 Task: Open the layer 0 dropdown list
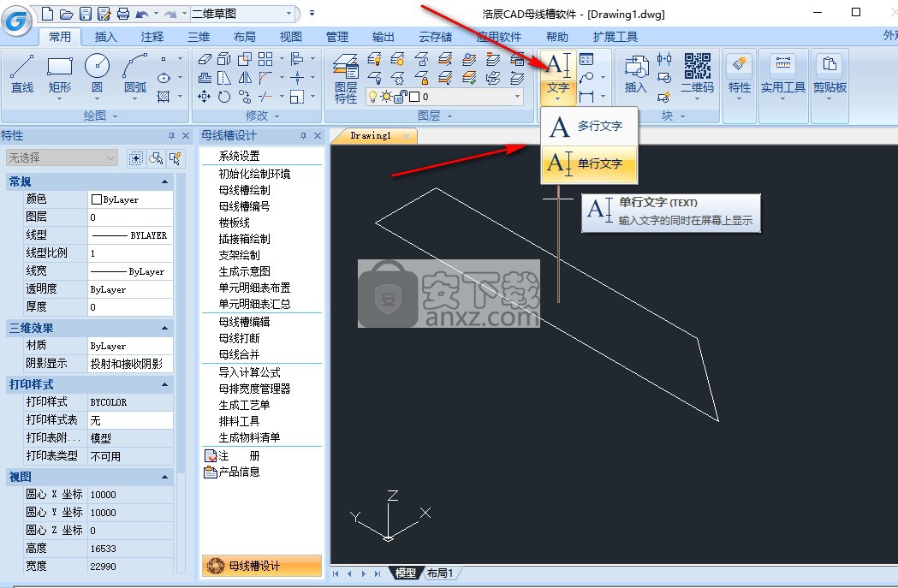(x=518, y=97)
